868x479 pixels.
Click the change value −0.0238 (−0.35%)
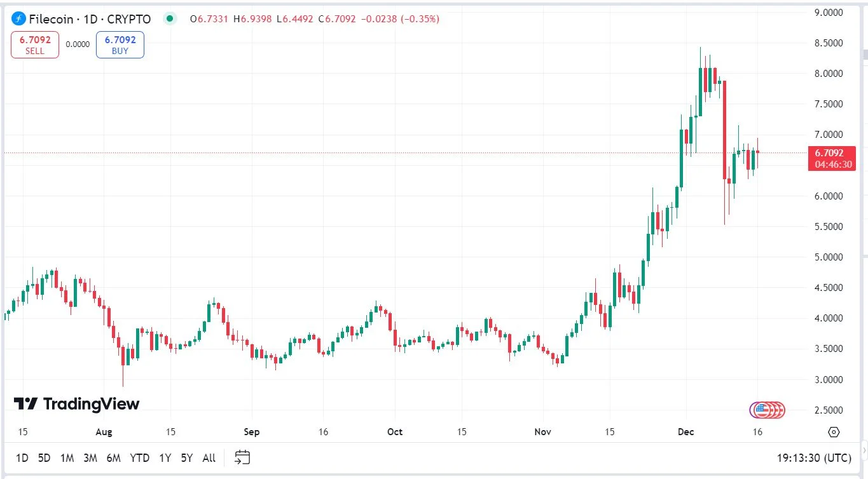click(x=400, y=19)
